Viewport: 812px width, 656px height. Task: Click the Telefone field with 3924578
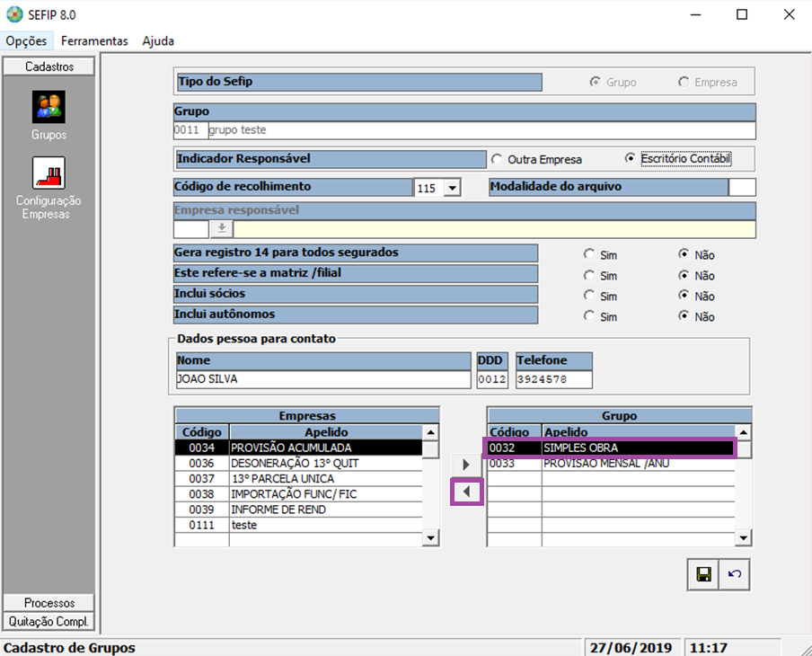click(554, 379)
